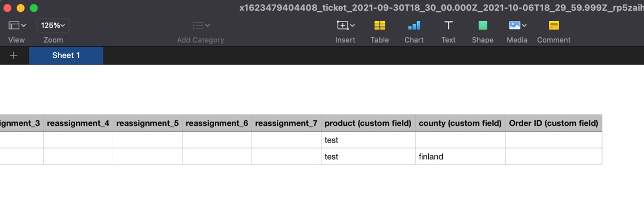Screen dimensions: 644x199
Task: Add a Text box
Action: pos(449,25)
